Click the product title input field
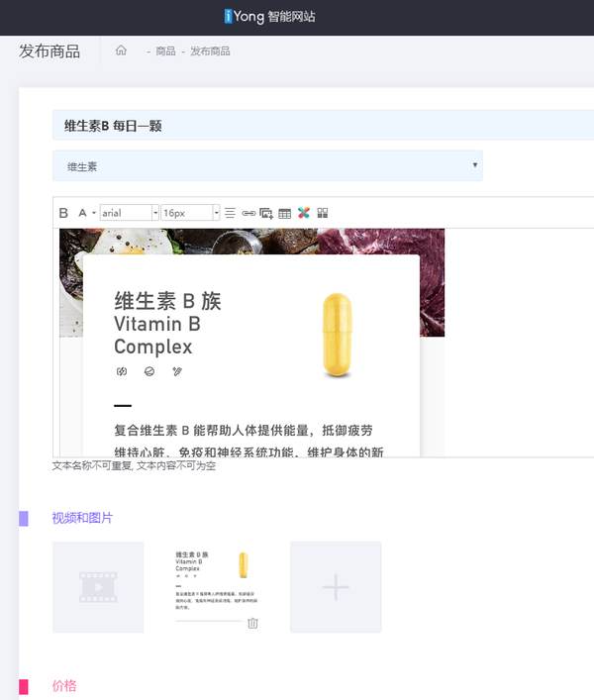The image size is (594, 700). pyautogui.click(x=323, y=126)
